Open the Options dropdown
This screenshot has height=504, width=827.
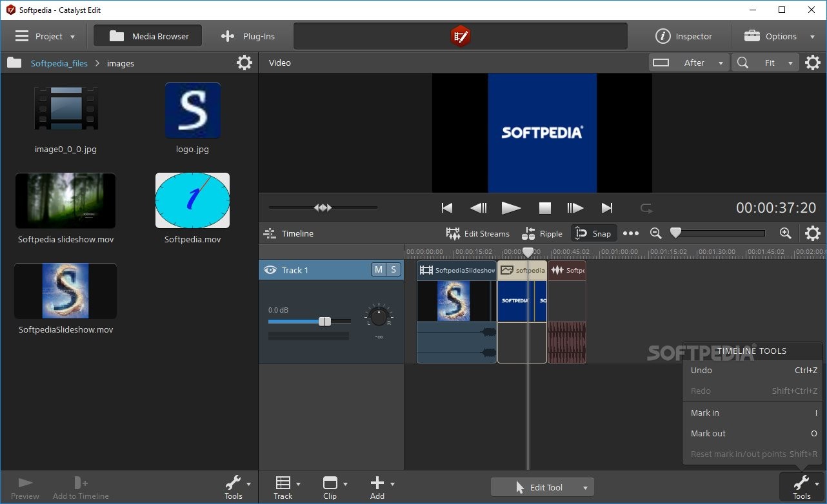(779, 36)
